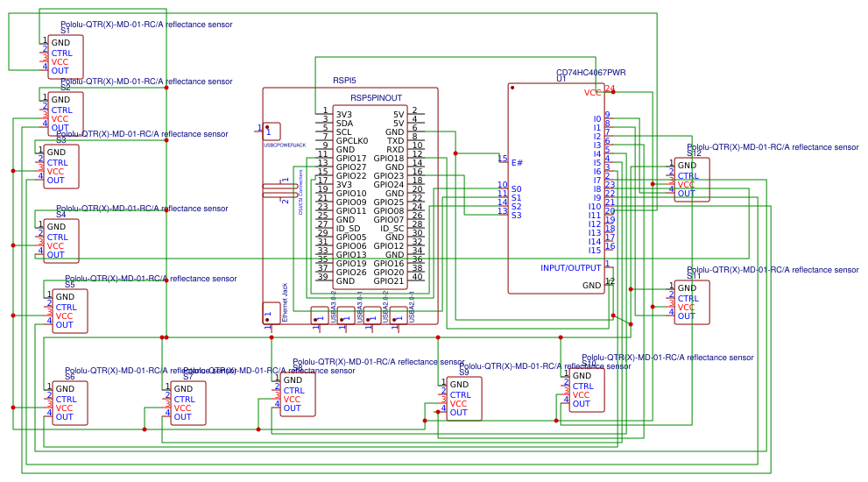
Task: Select the GPIO17 pin on the header
Action: (x=351, y=159)
